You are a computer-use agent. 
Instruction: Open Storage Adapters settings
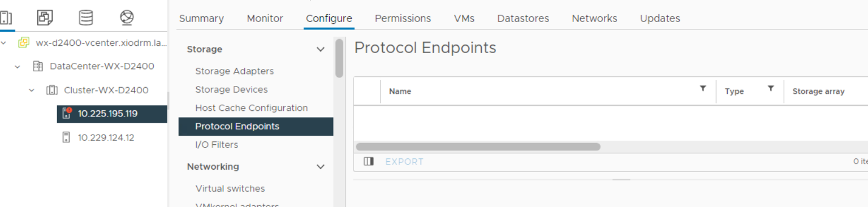click(235, 71)
